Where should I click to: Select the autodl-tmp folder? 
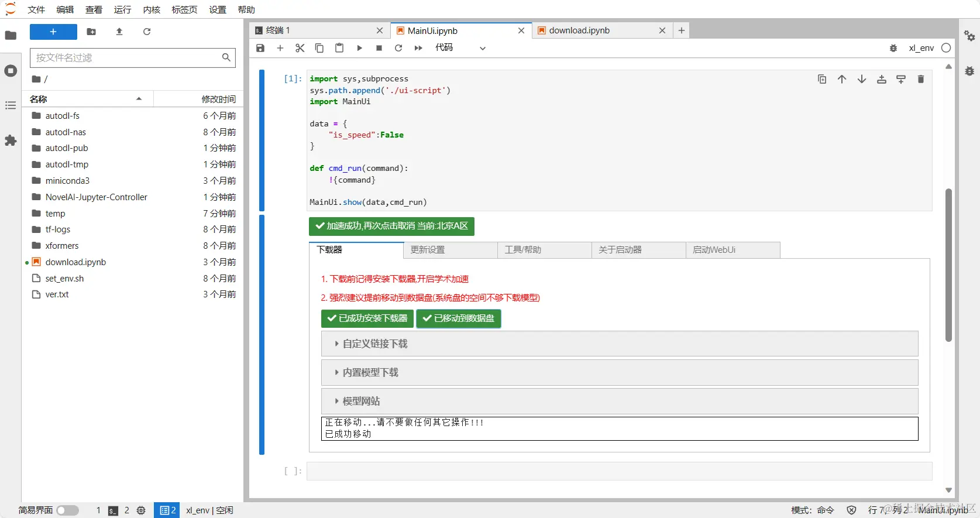coord(133,164)
